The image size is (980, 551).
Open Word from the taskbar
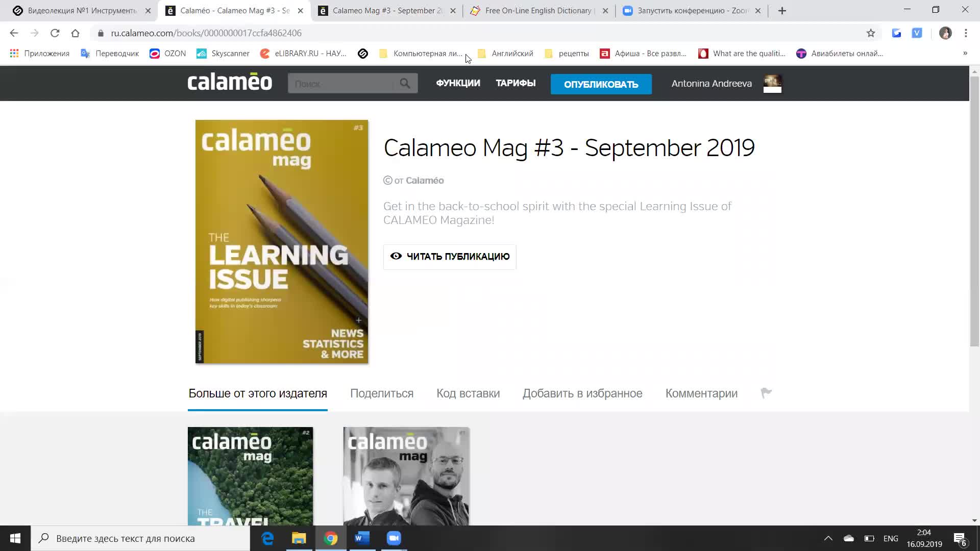(x=362, y=538)
